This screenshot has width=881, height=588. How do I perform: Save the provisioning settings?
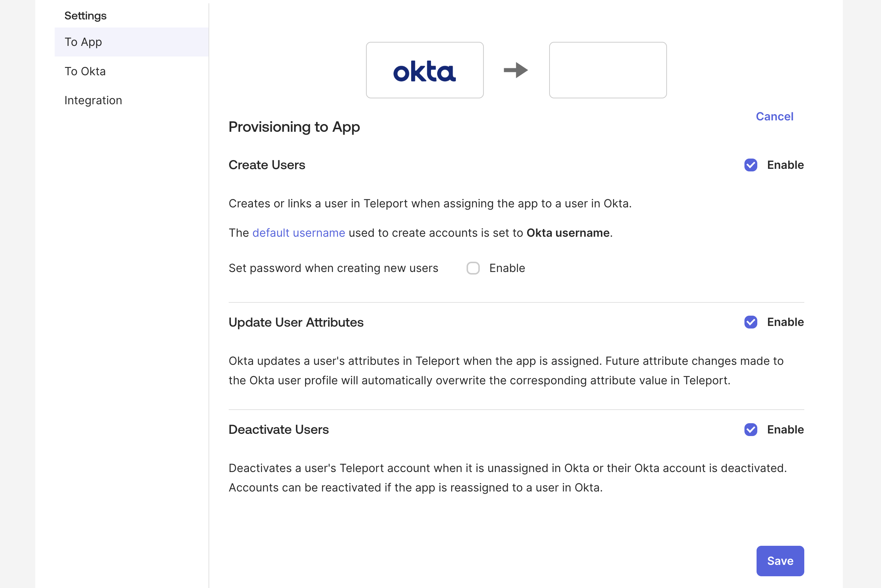point(780,561)
